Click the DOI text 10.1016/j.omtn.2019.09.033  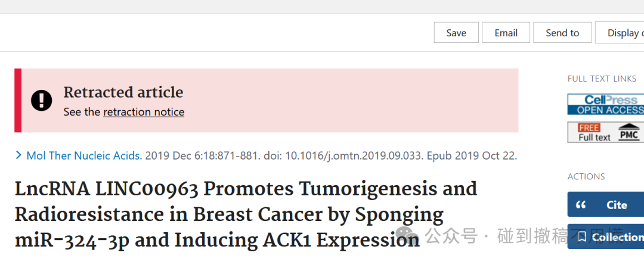pos(354,156)
